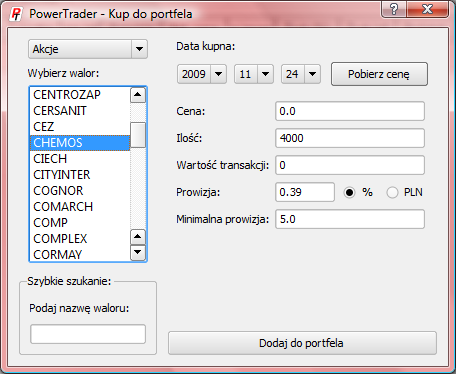The width and height of the screenshot is (456, 374).
Task: Select CIECH in the stock list
Action: [80, 159]
